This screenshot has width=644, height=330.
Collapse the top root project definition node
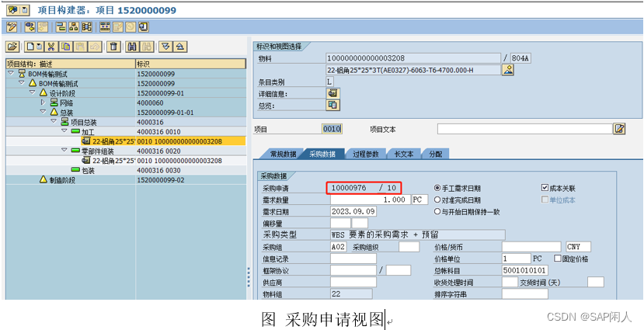click(11, 73)
